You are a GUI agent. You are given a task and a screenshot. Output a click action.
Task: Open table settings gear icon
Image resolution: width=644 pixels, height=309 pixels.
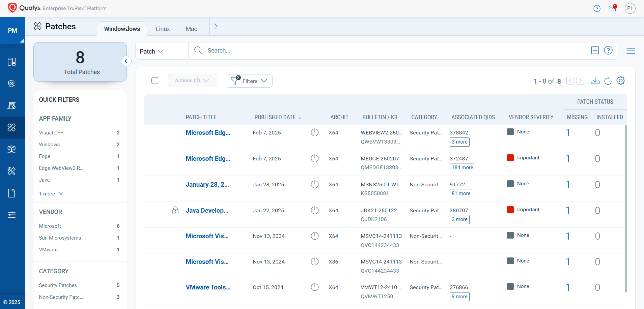621,81
